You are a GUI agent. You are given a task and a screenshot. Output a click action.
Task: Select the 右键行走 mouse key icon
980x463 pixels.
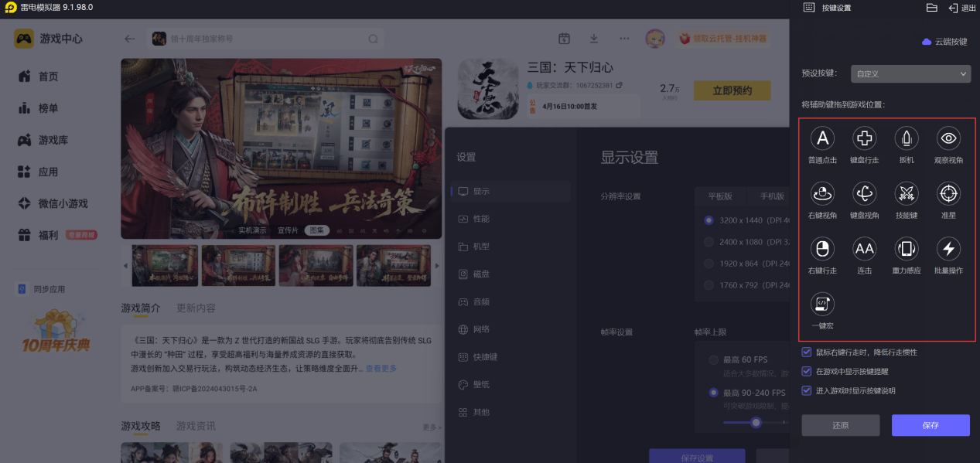click(822, 249)
